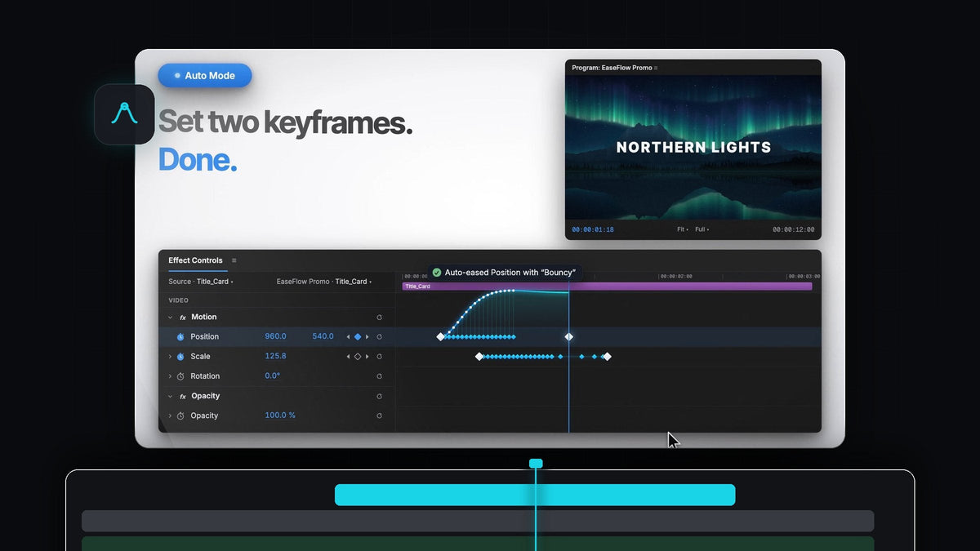
Task: Reset the Scale parameter
Action: (379, 357)
